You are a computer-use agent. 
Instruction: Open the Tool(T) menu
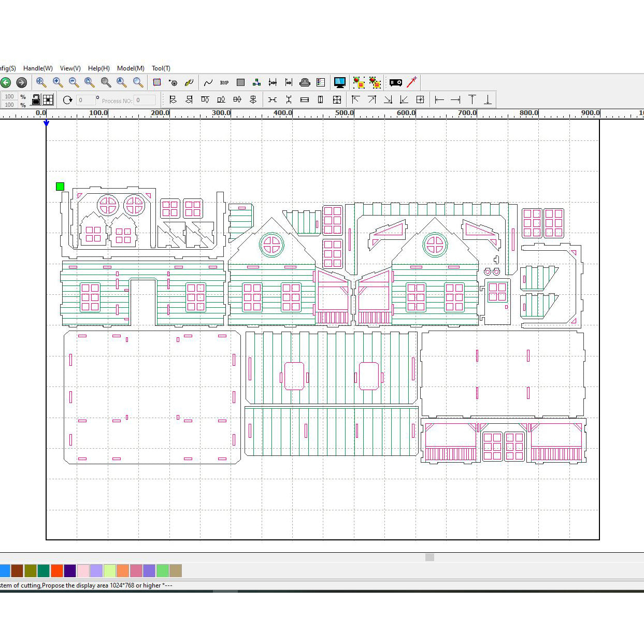coord(161,68)
